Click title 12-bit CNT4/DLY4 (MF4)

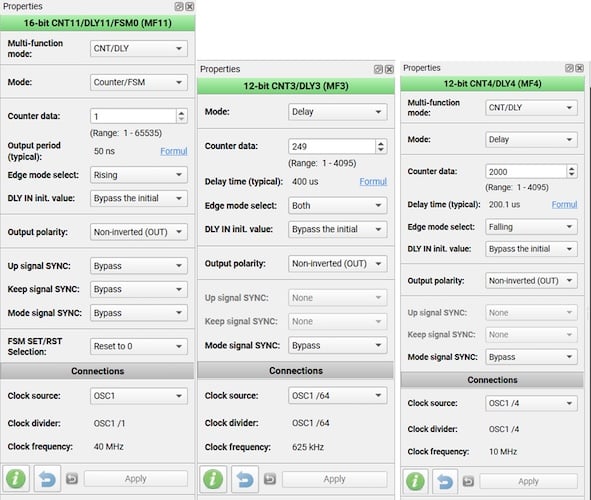pyautogui.click(x=492, y=84)
